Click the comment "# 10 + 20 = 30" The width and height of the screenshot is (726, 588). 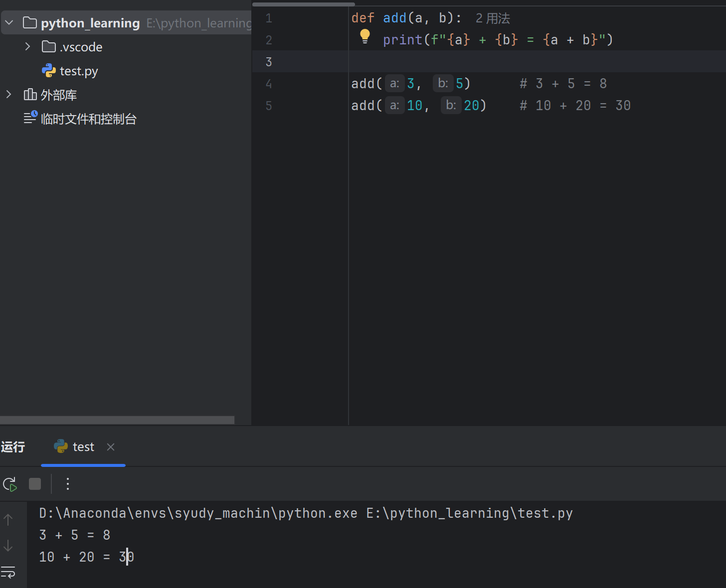point(575,106)
